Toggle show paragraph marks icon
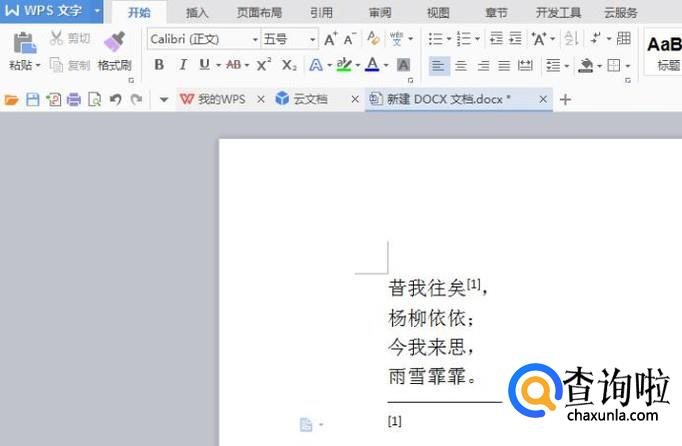The width and height of the screenshot is (682, 446). point(596,38)
